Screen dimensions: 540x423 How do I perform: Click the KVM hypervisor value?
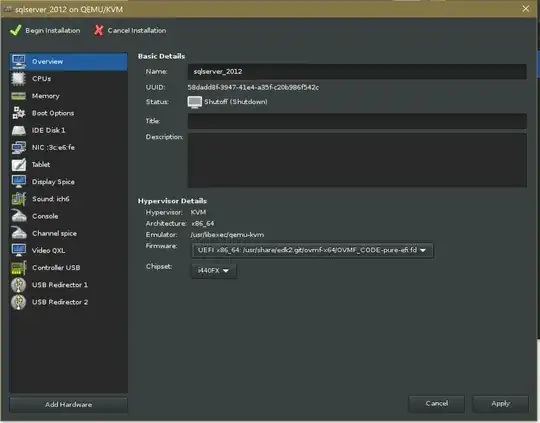[198, 213]
